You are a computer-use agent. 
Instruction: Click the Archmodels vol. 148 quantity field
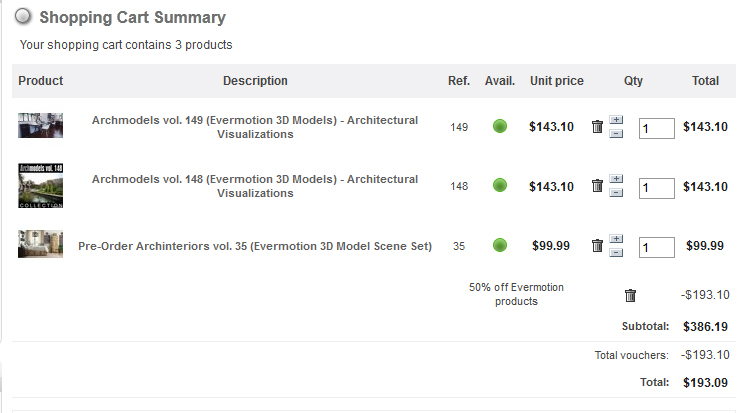[656, 187]
